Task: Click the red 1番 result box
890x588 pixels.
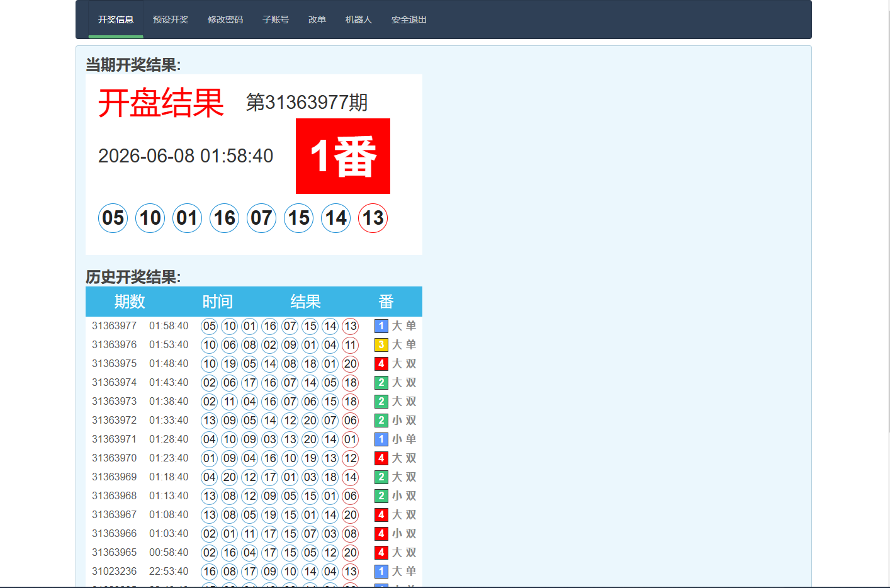Action: (343, 156)
